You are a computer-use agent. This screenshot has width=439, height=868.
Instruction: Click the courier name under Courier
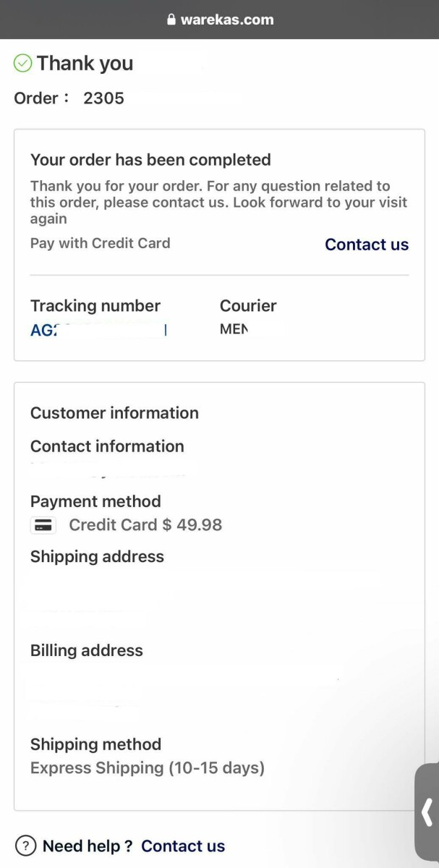click(234, 330)
